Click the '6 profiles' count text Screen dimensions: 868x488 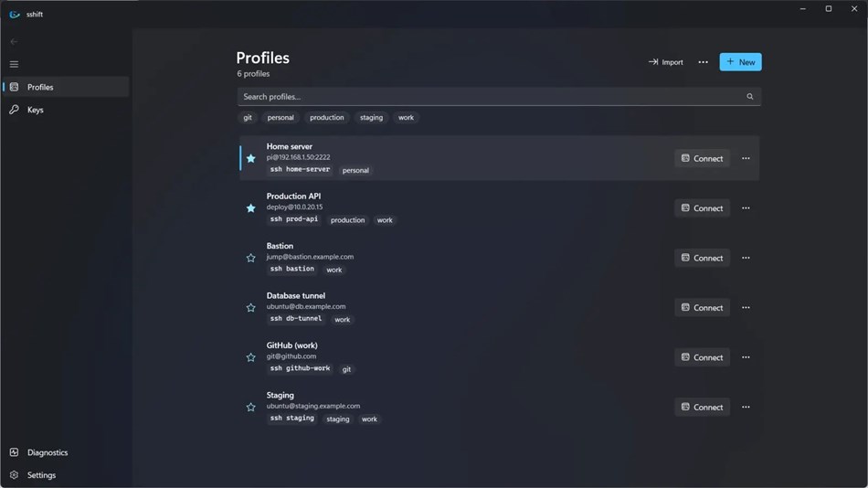253,74
